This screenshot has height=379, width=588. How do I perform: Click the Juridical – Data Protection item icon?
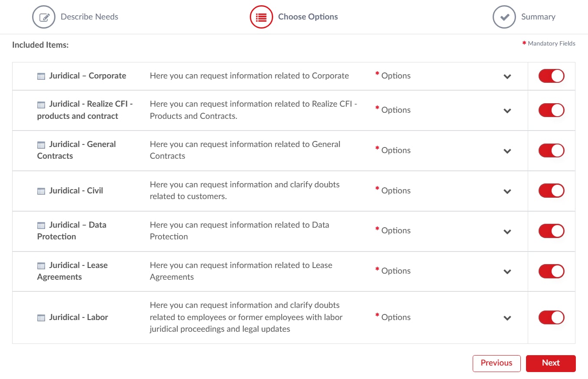(41, 225)
